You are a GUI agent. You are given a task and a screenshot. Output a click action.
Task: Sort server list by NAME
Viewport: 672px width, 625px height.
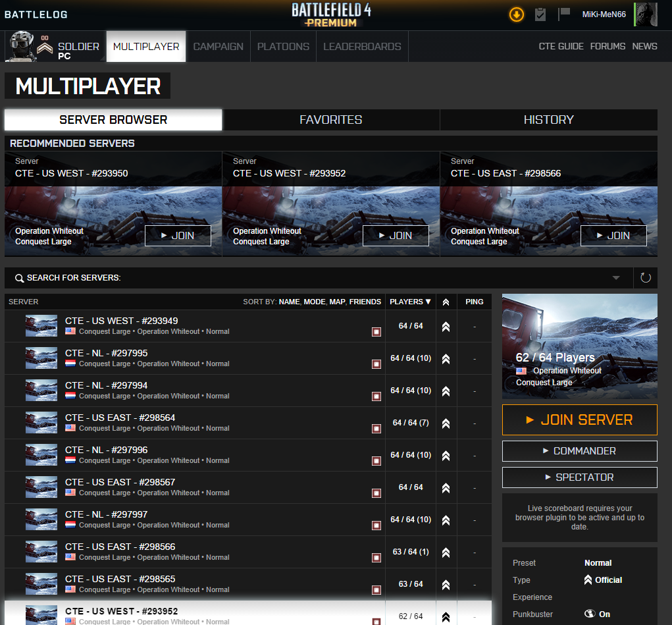290,302
